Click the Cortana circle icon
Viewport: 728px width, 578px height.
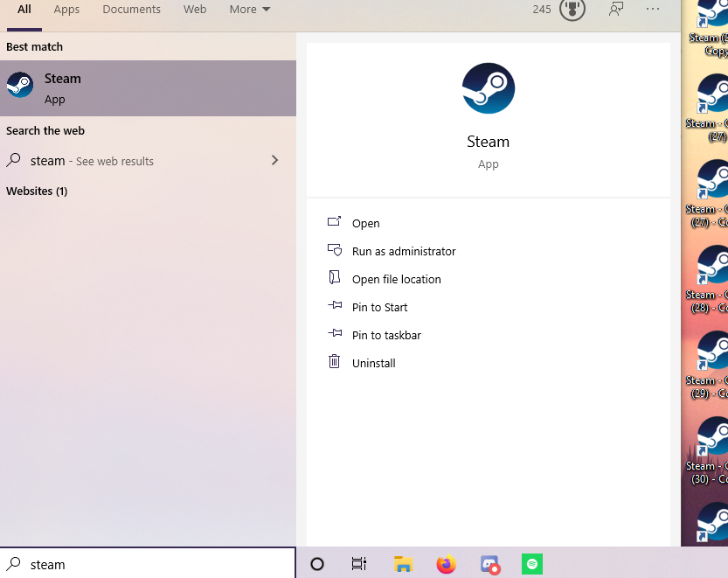317,564
